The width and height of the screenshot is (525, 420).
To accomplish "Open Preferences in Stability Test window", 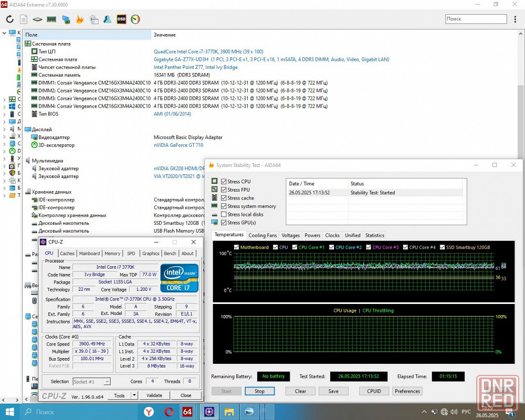I will [407, 391].
